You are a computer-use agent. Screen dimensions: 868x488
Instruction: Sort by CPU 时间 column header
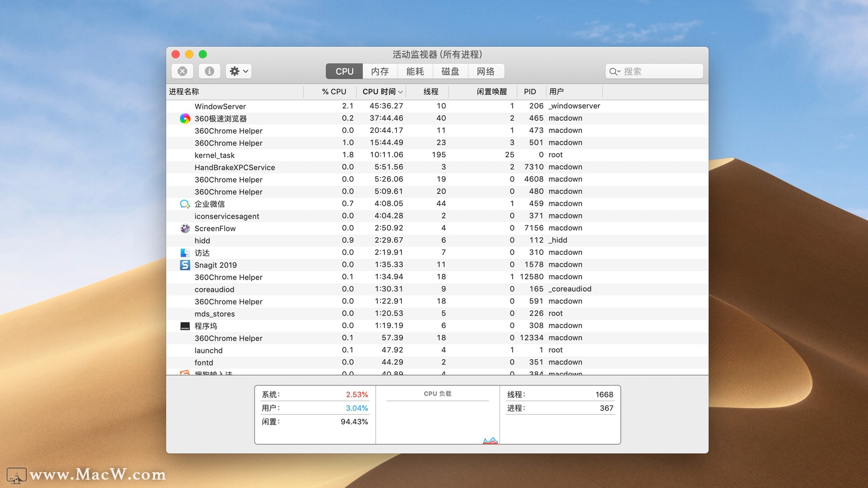coord(379,92)
